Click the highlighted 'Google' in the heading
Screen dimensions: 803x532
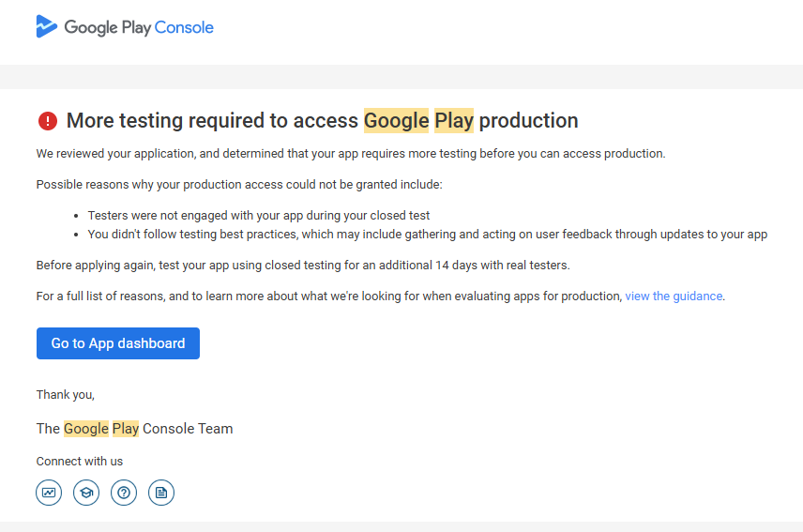point(396,120)
